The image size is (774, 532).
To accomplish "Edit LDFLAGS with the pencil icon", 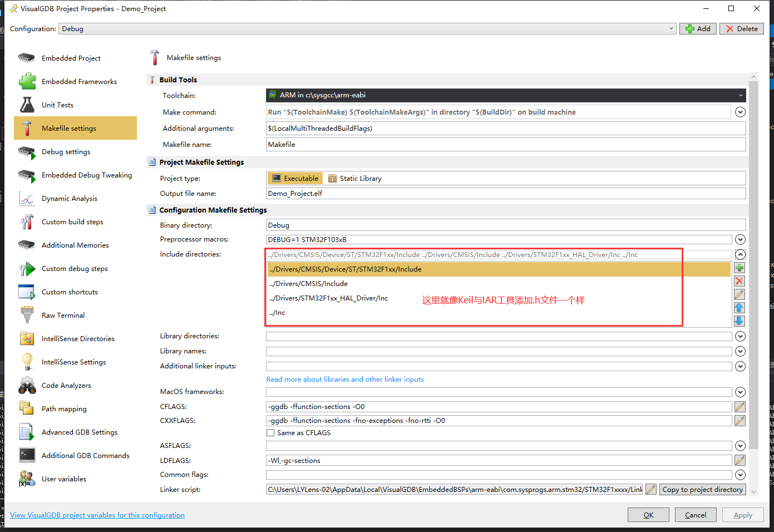I will pos(740,460).
